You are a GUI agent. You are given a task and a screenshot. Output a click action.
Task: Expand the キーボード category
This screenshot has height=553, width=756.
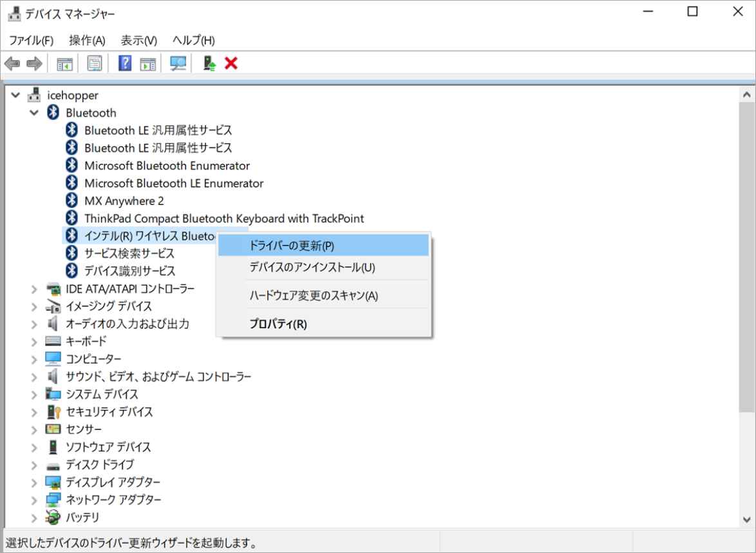click(x=34, y=341)
